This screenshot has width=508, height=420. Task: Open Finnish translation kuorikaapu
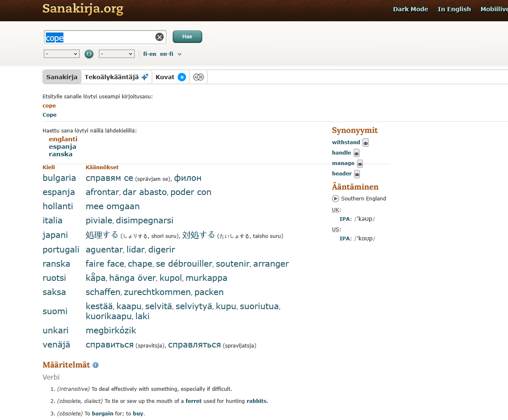click(x=108, y=317)
